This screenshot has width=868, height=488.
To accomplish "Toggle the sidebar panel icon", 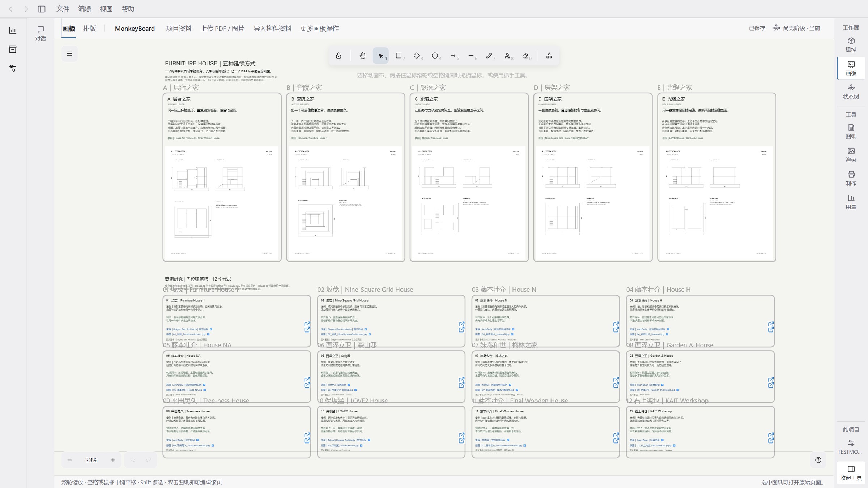I will click(42, 9).
